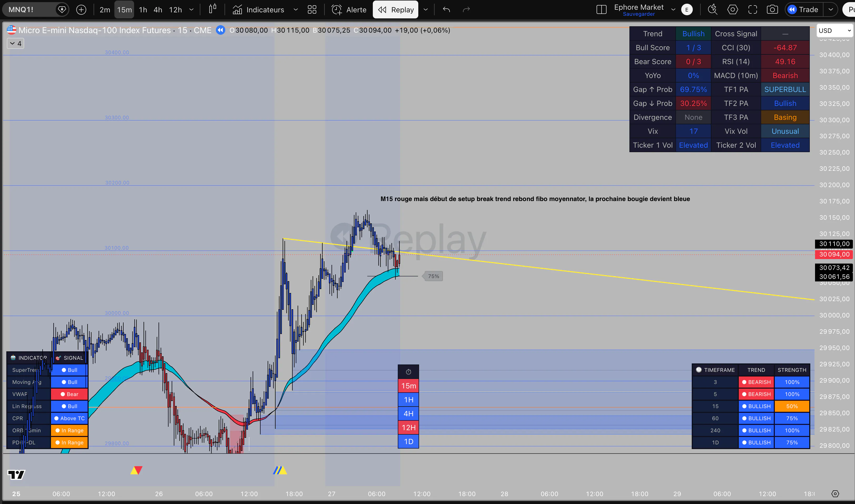Click the Micro E-mini Nasdaq-100 Index Futures title
Screen dimensions: 855x504
pos(94,30)
